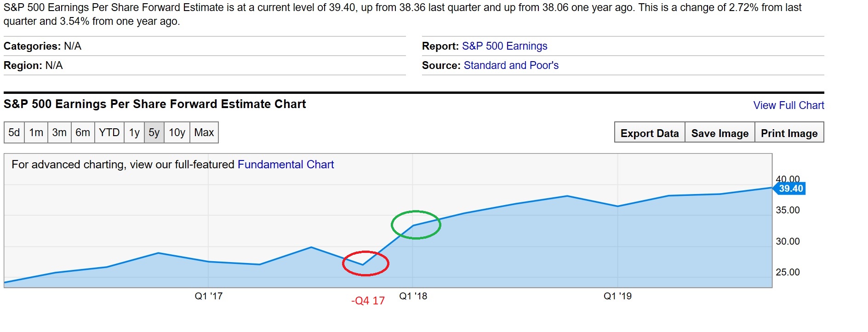Open the Fundamental Chart link
The image size is (868, 332).
tap(286, 165)
